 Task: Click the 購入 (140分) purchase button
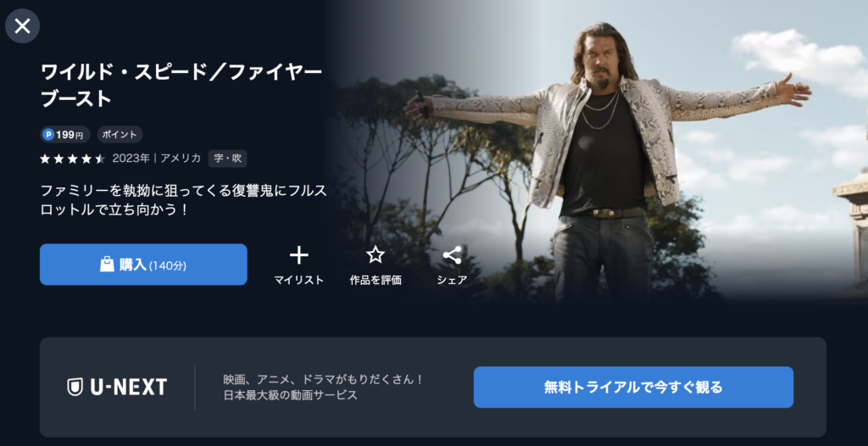[x=143, y=265]
